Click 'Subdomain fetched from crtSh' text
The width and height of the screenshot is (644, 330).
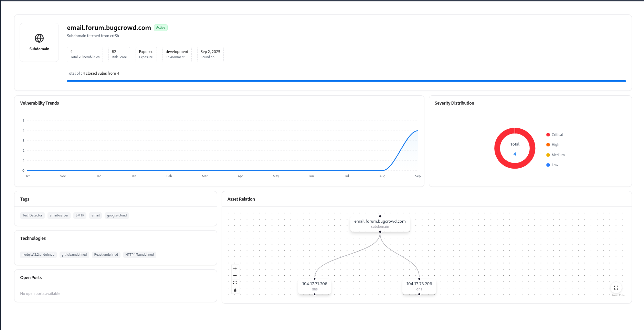[93, 36]
